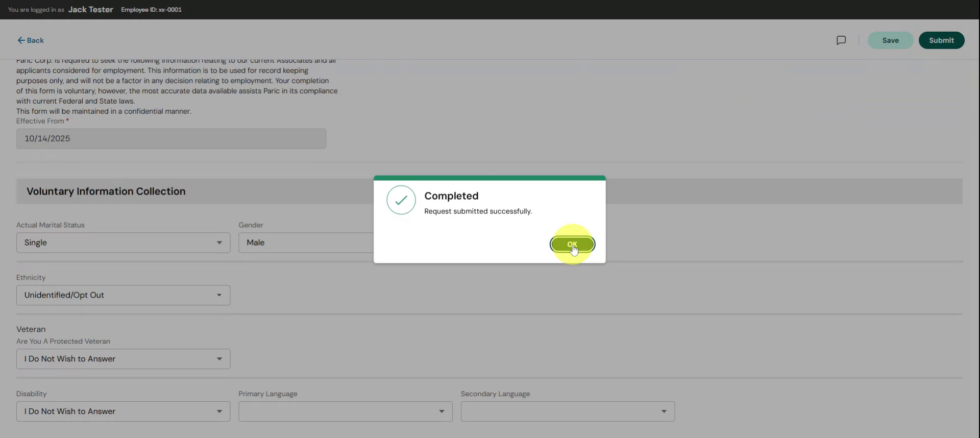Click the Effective From date field

click(171, 139)
